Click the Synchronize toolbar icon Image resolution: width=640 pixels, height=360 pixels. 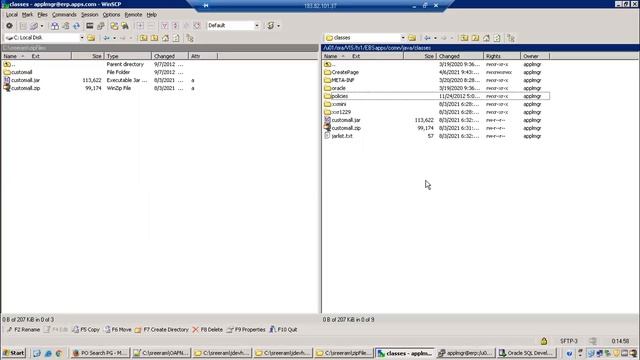click(x=65, y=26)
